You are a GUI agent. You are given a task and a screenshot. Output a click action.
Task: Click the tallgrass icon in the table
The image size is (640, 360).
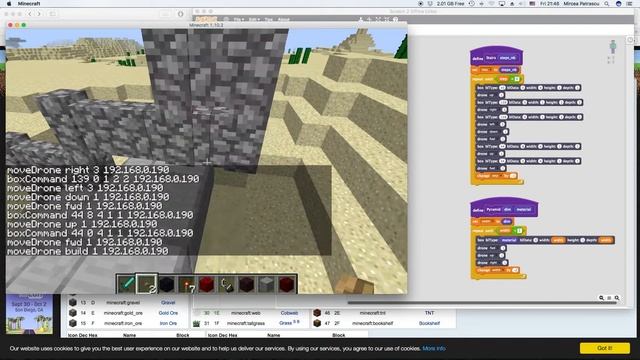[196, 323]
